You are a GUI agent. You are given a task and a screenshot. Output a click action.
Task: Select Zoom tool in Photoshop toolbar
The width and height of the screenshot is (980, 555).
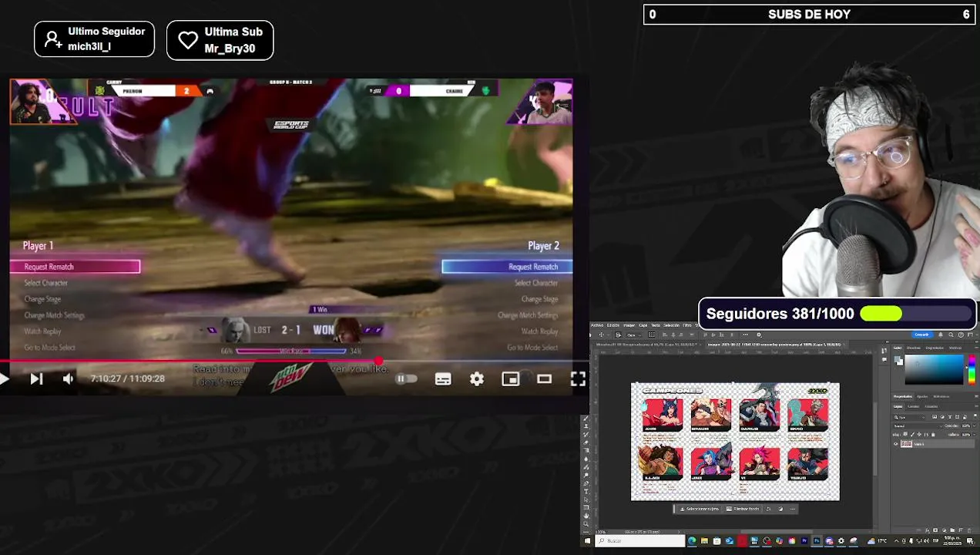pyautogui.click(x=586, y=523)
